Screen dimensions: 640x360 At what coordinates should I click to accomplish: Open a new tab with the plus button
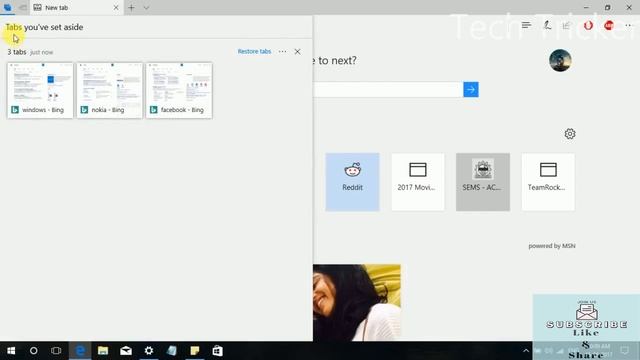tap(131, 7)
